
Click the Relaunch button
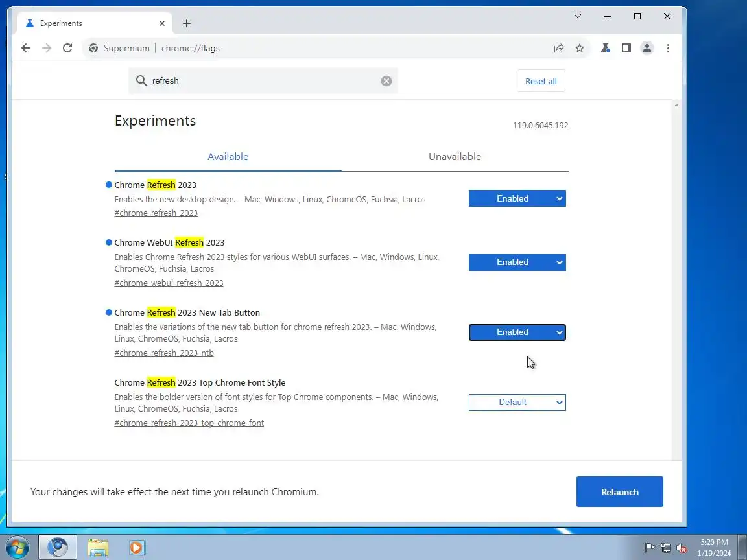tap(619, 492)
